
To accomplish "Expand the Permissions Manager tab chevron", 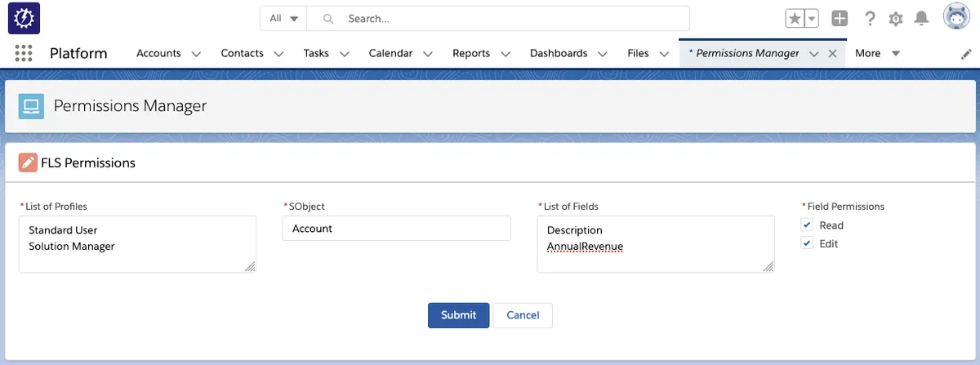I will coord(813,54).
